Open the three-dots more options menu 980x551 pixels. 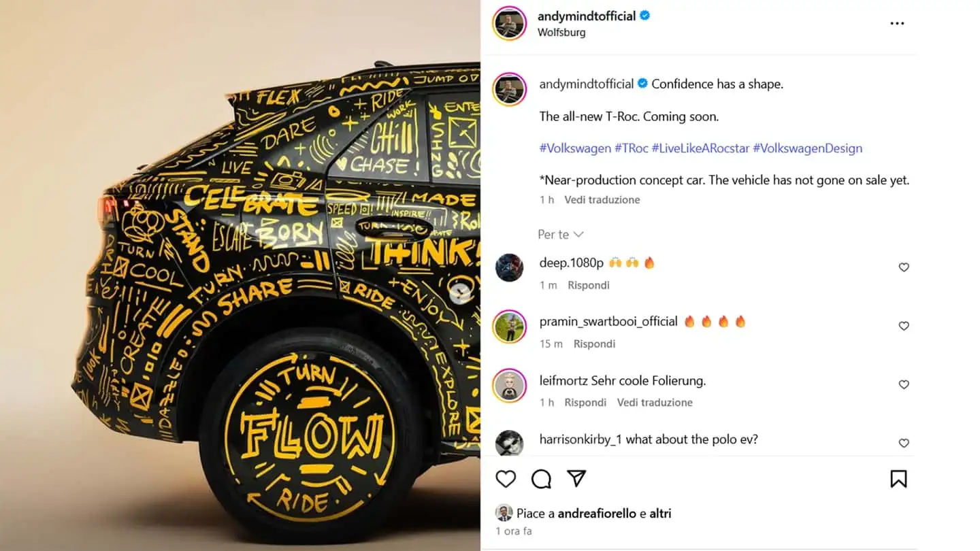[x=897, y=23]
